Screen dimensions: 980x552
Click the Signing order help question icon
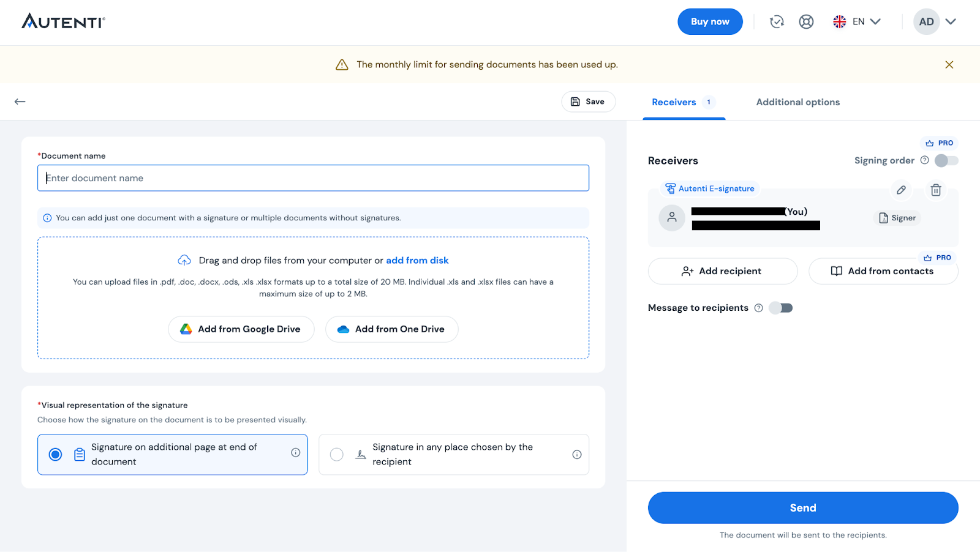[x=924, y=160]
